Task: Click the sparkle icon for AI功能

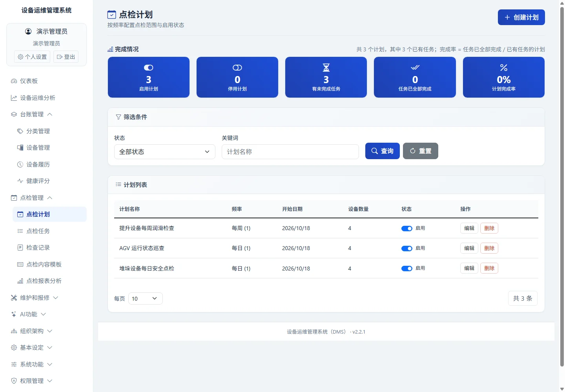Action: [x=14, y=314]
